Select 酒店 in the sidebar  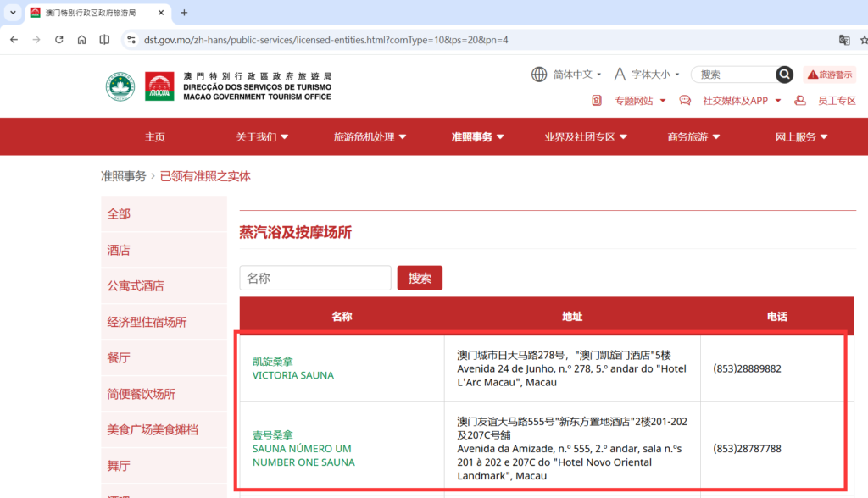pyautogui.click(x=119, y=250)
